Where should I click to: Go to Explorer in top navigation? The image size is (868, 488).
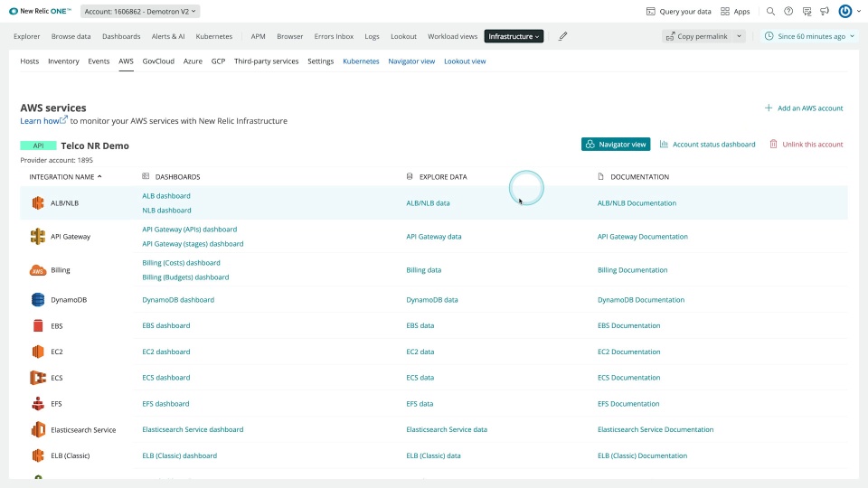26,36
